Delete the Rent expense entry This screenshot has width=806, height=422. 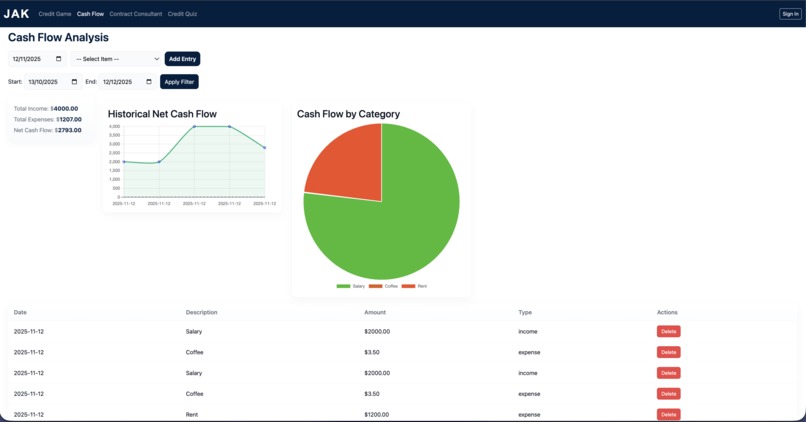coord(668,414)
